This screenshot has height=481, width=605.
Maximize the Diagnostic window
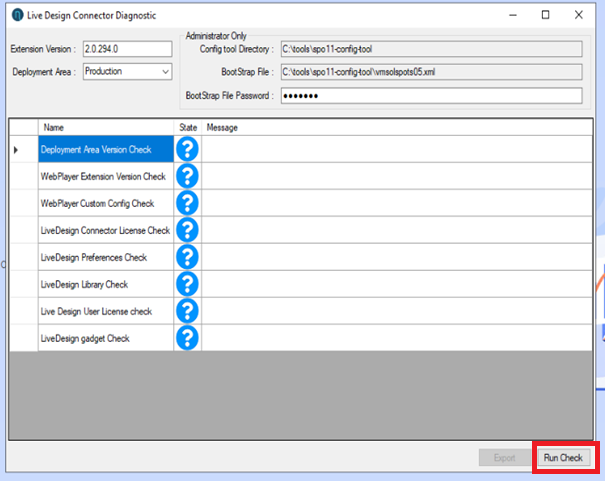click(546, 15)
